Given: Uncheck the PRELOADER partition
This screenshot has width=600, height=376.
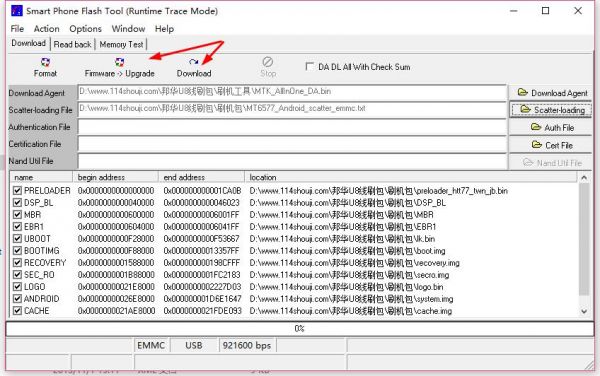Looking at the screenshot, I should (x=17, y=190).
